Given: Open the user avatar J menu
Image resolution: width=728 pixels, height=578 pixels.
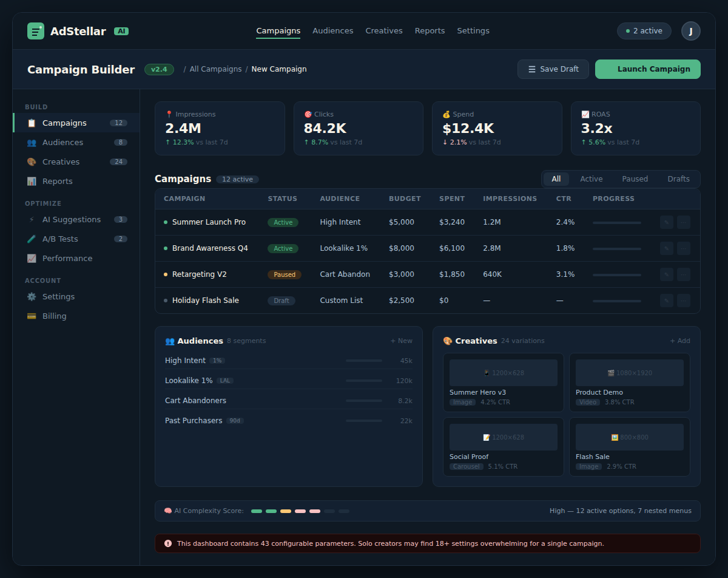Looking at the screenshot, I should (x=690, y=31).
